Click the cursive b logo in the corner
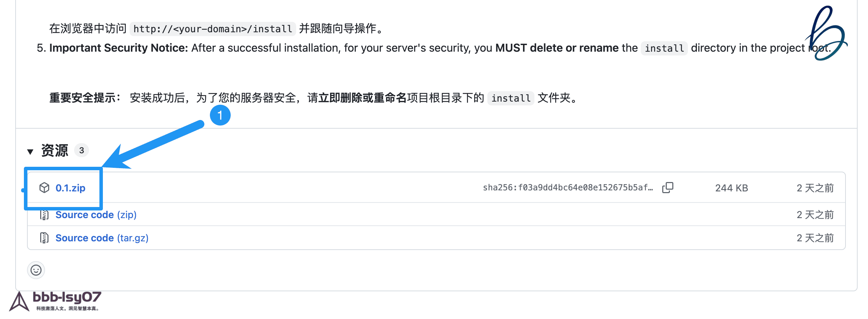868x319 pixels. pos(826,33)
